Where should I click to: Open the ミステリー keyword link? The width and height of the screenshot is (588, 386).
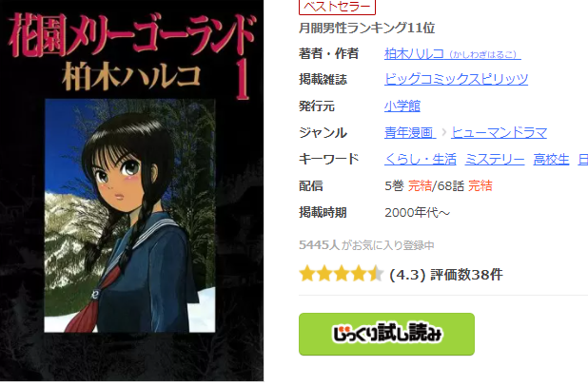click(495, 160)
